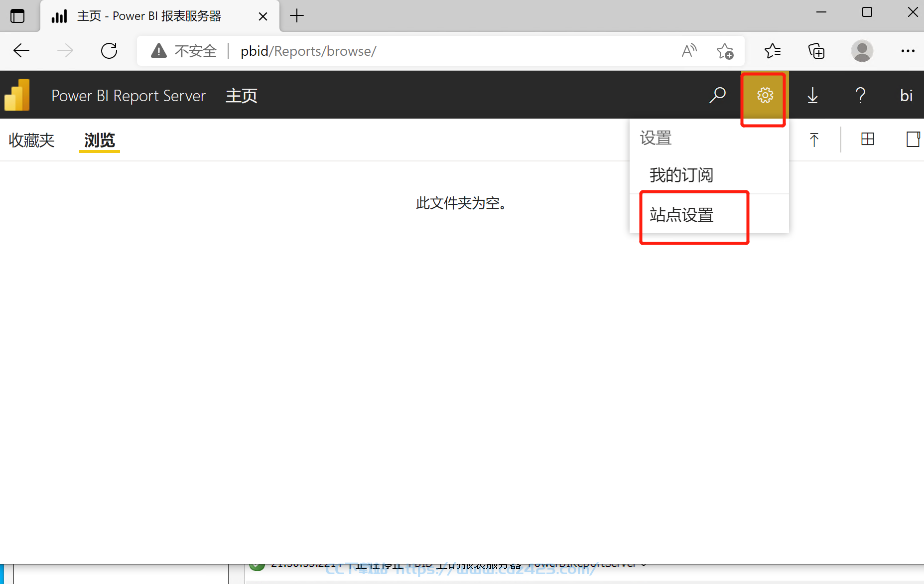Click the browser profile avatar

(x=862, y=51)
